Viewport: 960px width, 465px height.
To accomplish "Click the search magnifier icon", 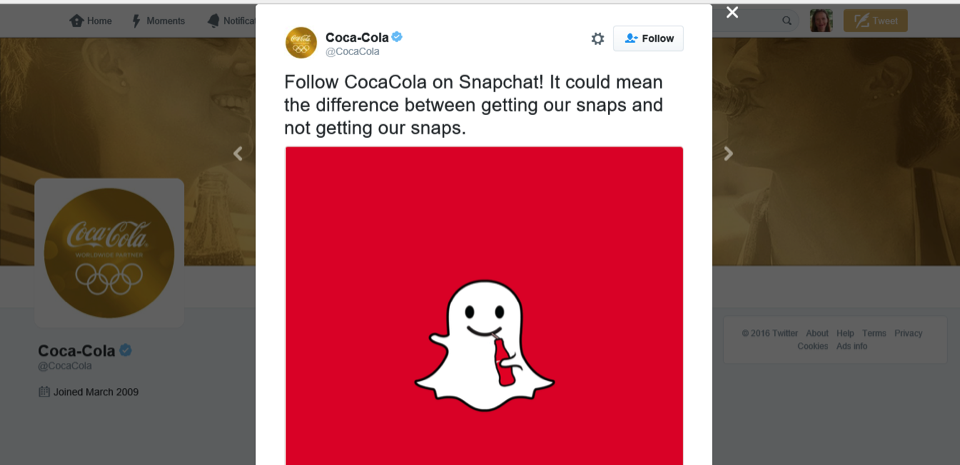I will [787, 21].
